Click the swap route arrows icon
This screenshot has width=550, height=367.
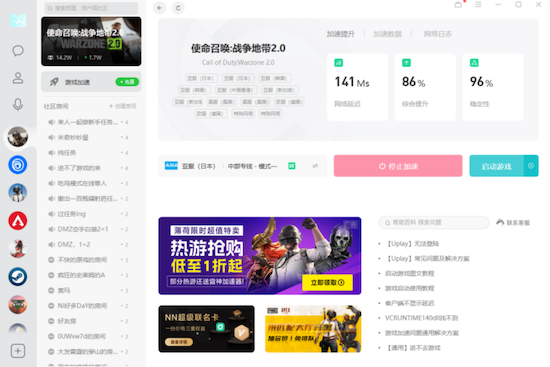click(x=315, y=166)
